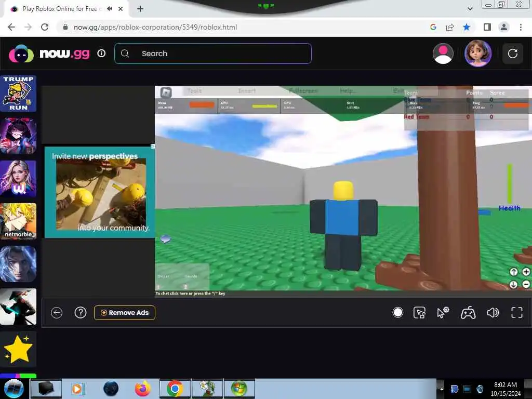Open the Fullscreen menu item in Roblox
The width and height of the screenshot is (532, 399).
click(x=303, y=91)
